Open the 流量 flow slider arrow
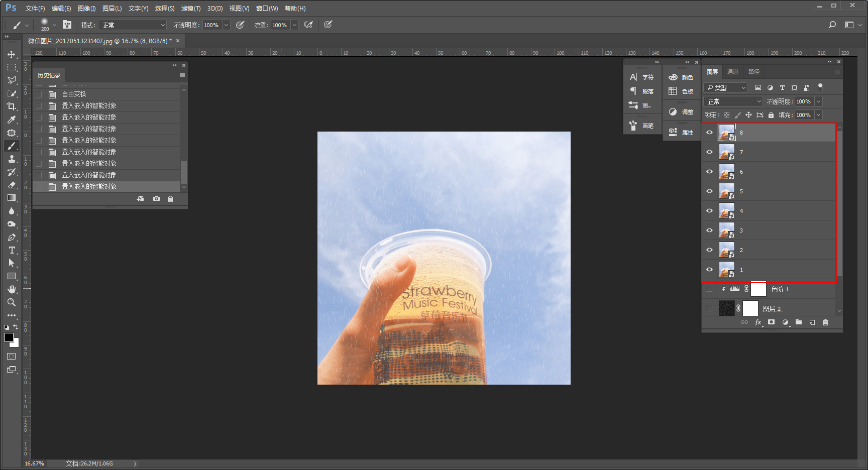This screenshot has height=470, width=868. coord(294,25)
